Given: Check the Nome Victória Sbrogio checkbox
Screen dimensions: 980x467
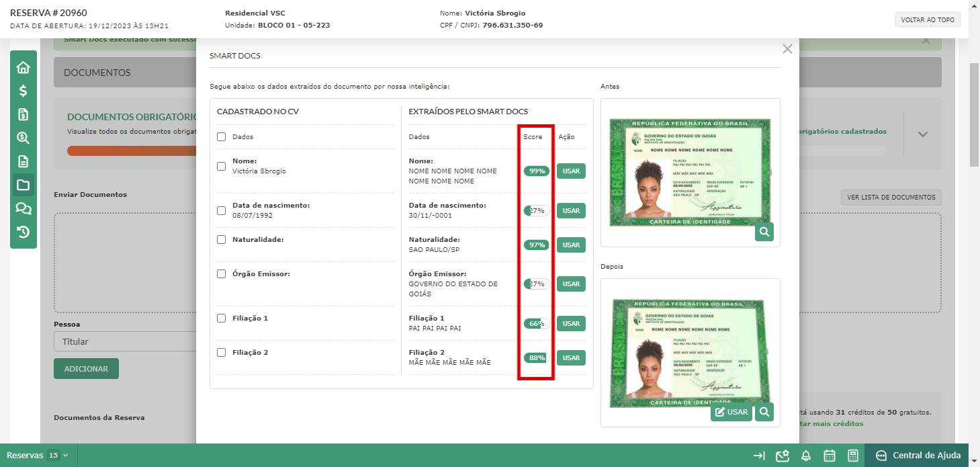Looking at the screenshot, I should point(221,166).
